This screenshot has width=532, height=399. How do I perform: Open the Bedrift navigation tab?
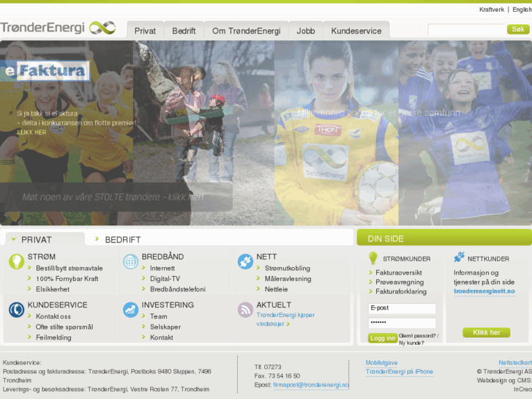tap(184, 31)
